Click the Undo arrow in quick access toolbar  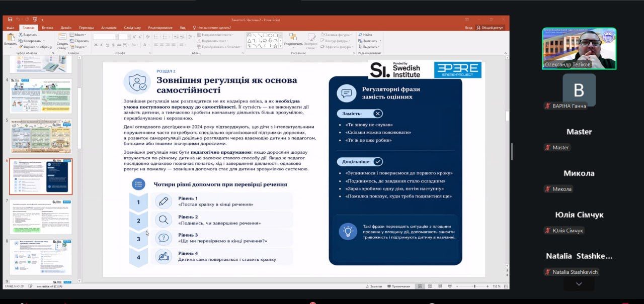(18, 20)
